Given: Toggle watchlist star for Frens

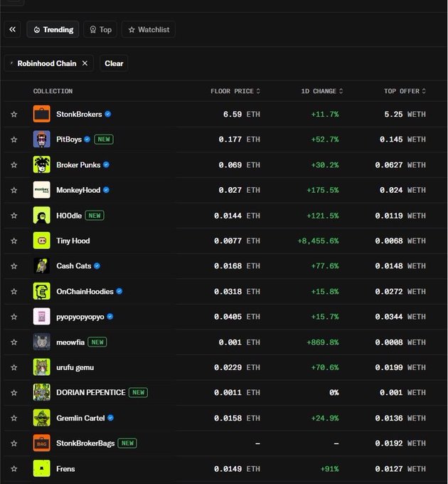Looking at the screenshot, I should pos(14,468).
